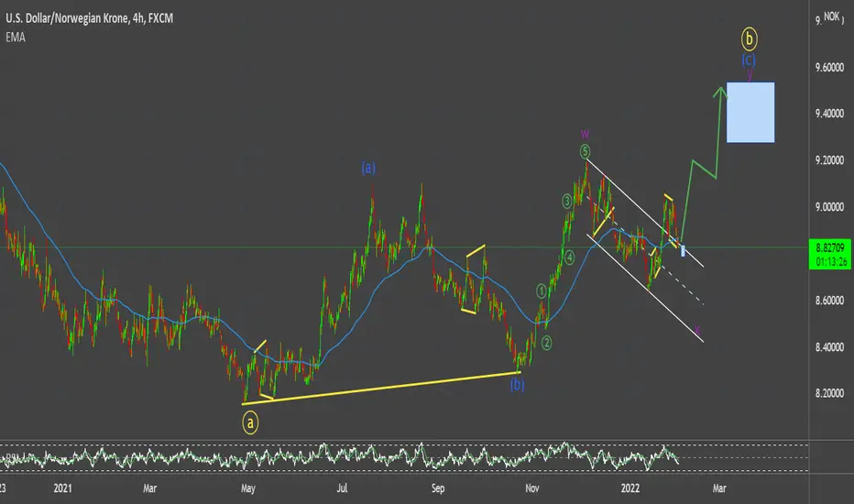Image resolution: width=854 pixels, height=504 pixels.
Task: Select the purple 'x' wave label
Action: 697,330
